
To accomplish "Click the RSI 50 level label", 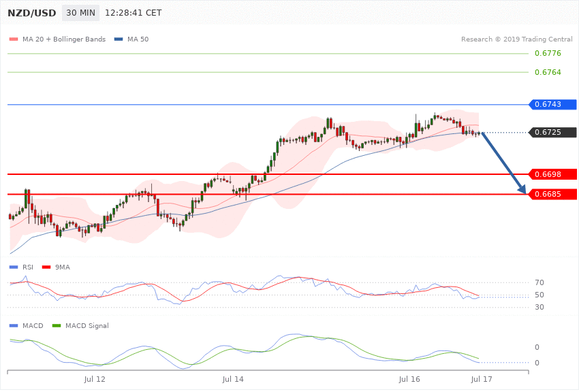I will (539, 295).
